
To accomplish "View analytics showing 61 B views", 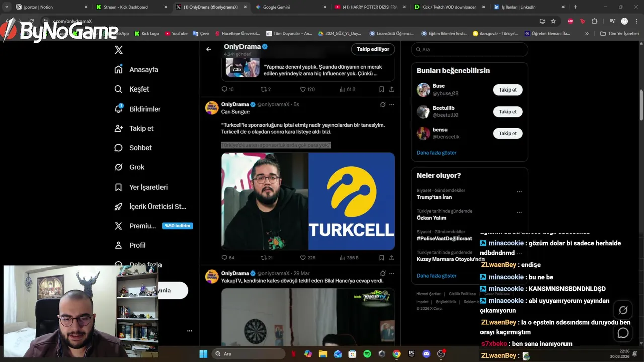I will click(x=348, y=89).
